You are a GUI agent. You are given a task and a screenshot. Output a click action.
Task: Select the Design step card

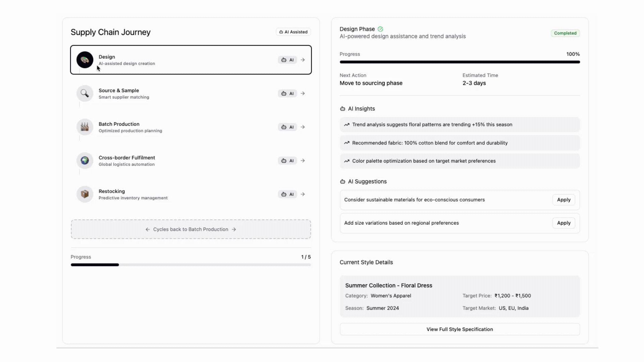[x=191, y=60]
